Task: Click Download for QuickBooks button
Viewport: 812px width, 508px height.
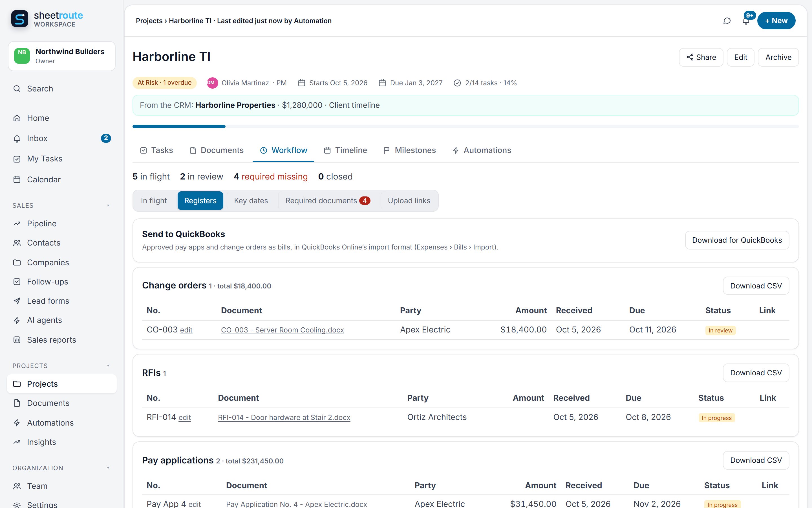Action: tap(737, 240)
